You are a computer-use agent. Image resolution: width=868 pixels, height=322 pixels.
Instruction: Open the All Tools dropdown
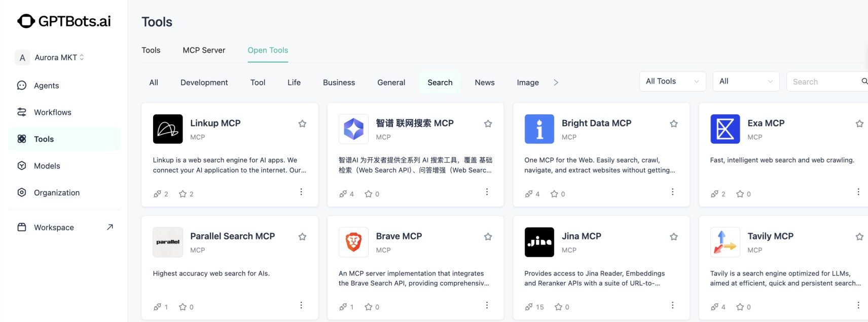tap(672, 82)
